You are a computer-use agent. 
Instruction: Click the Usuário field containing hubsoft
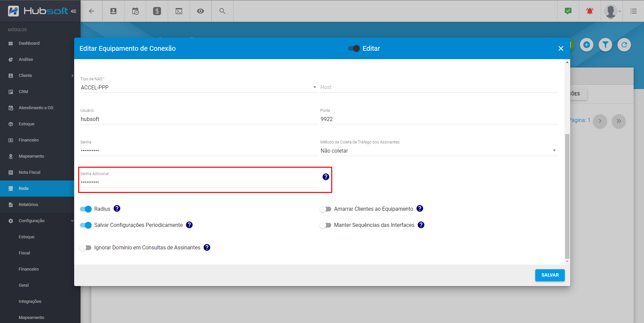[199, 119]
